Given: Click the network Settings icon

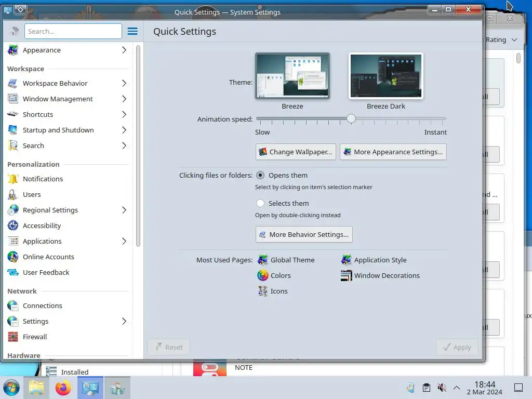Looking at the screenshot, I should click(x=13, y=321).
